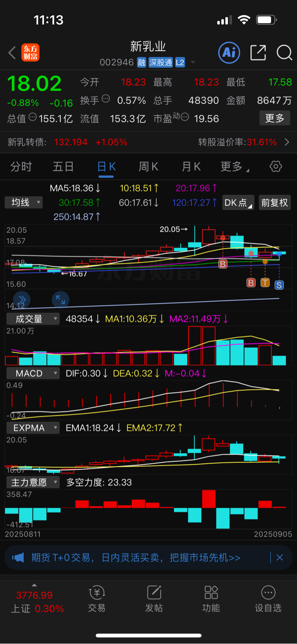Tap the 新乳业 stock title
Viewport: 297px width, 644px height.
(148, 46)
